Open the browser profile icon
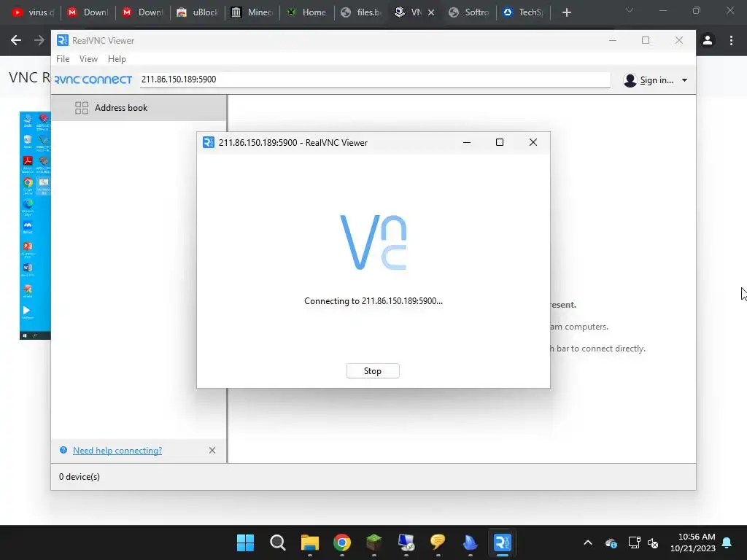747x560 pixels. [708, 41]
